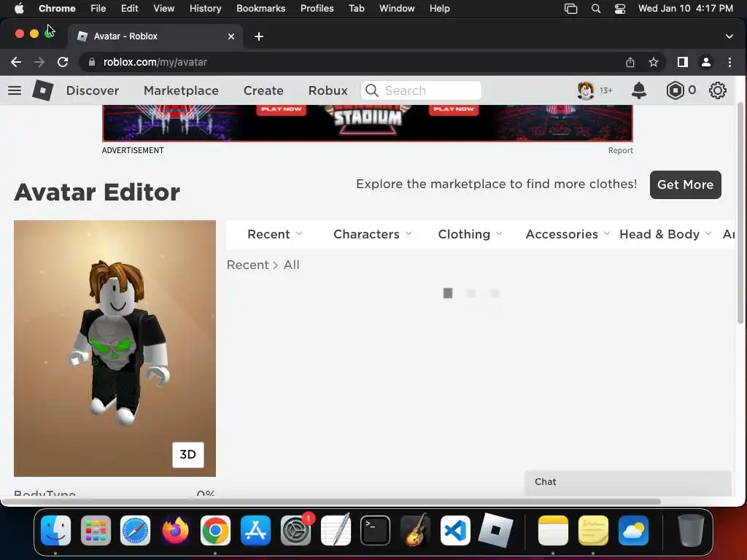Open the Apple menu
The image size is (747, 560).
coord(19,9)
